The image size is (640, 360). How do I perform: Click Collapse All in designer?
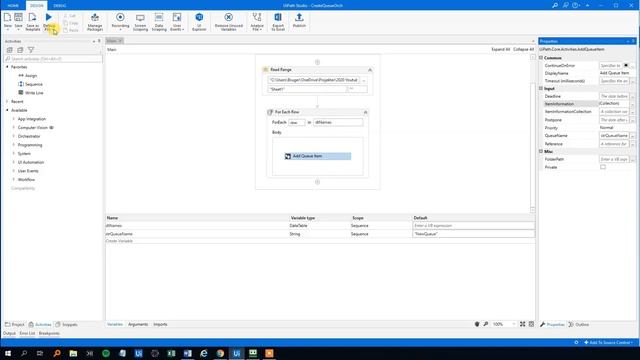(523, 49)
